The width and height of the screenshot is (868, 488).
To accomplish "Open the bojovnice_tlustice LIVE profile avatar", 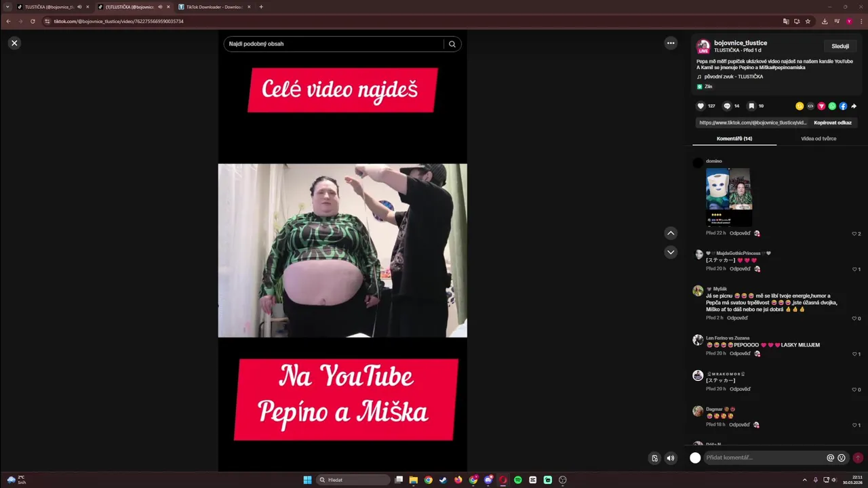I will coord(703,46).
